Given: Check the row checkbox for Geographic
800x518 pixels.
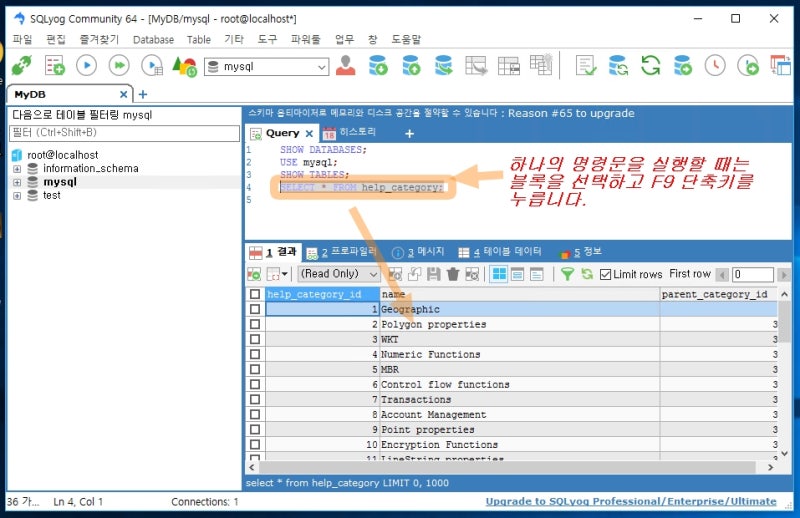Looking at the screenshot, I should click(x=255, y=309).
